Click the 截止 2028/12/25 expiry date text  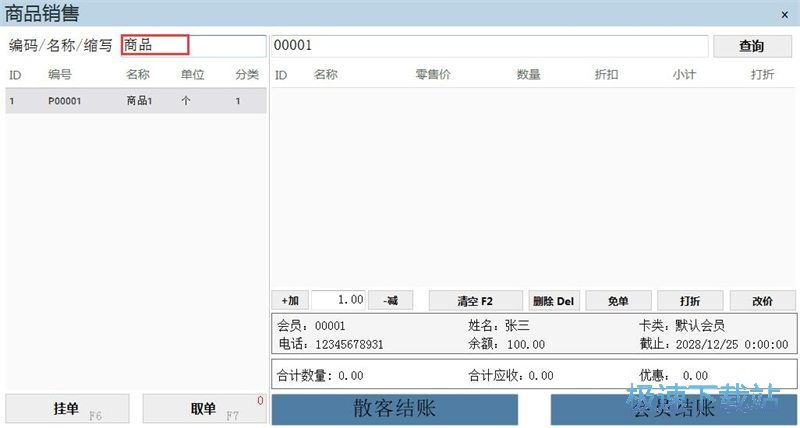[x=714, y=344]
